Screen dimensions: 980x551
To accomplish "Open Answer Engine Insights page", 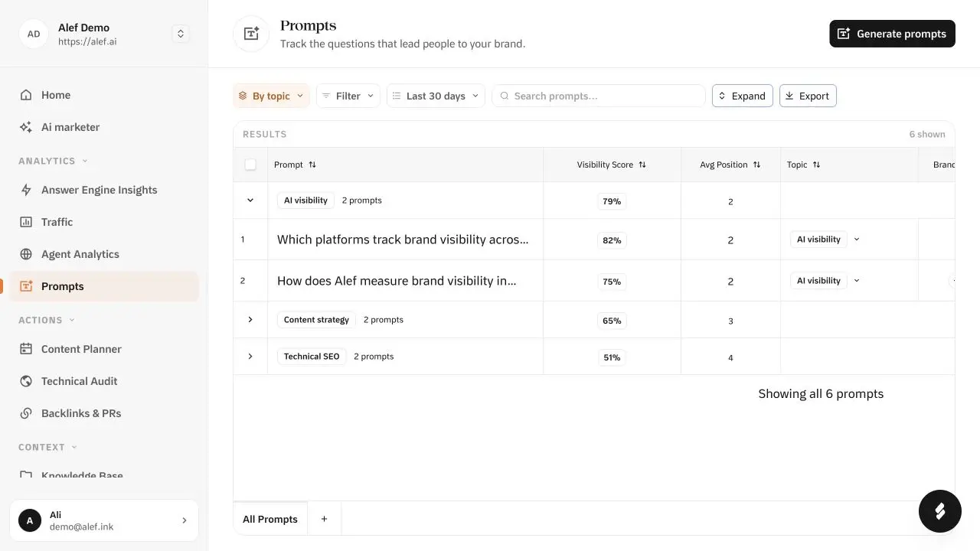I will click(x=104, y=190).
